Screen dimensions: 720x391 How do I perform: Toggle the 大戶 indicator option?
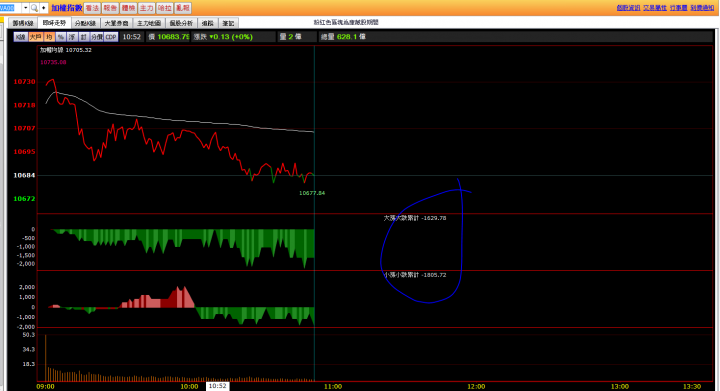(35, 37)
